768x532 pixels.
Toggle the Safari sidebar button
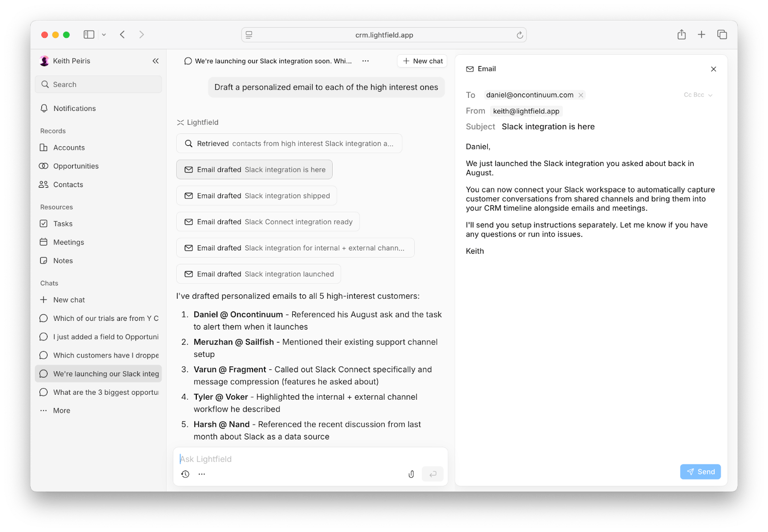coord(89,35)
